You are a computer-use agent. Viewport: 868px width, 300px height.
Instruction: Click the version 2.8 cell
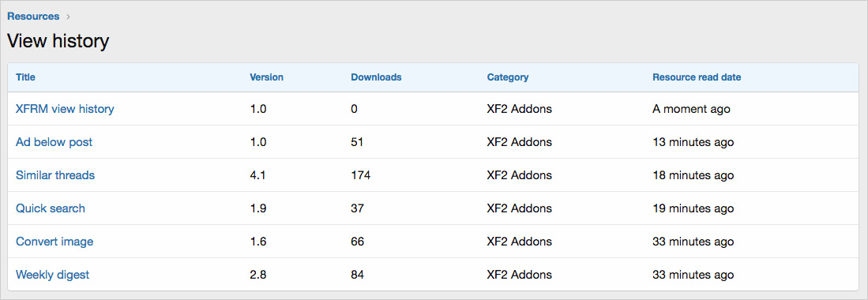click(x=258, y=275)
